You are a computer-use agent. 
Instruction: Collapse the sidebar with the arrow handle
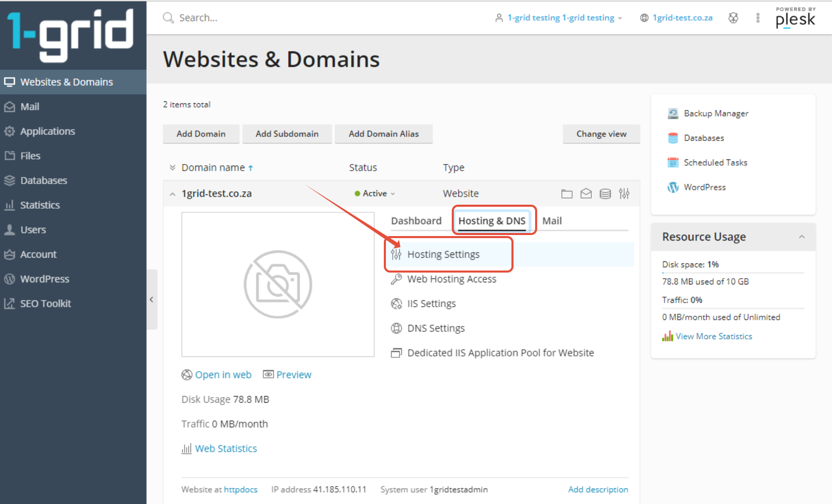pos(152,299)
